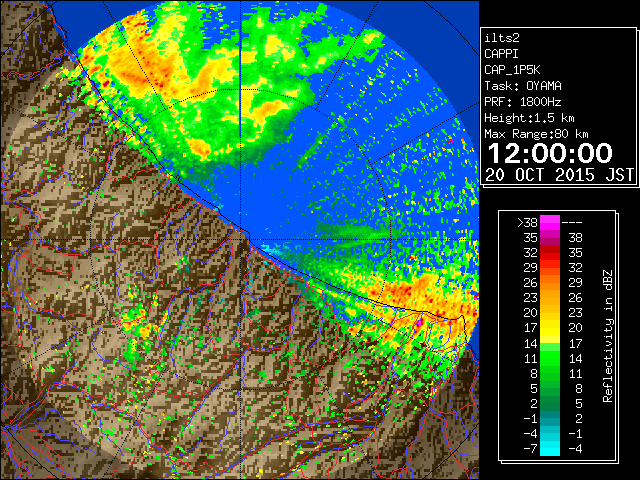Viewport: 640px width, 480px height.
Task: Select the 'CAPPI' product label
Action: coord(501,54)
